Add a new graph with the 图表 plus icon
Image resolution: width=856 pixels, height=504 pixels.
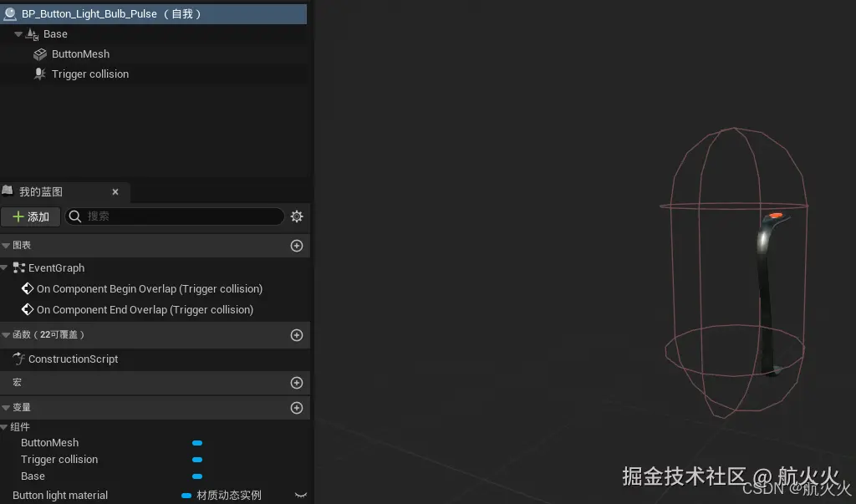pos(297,245)
